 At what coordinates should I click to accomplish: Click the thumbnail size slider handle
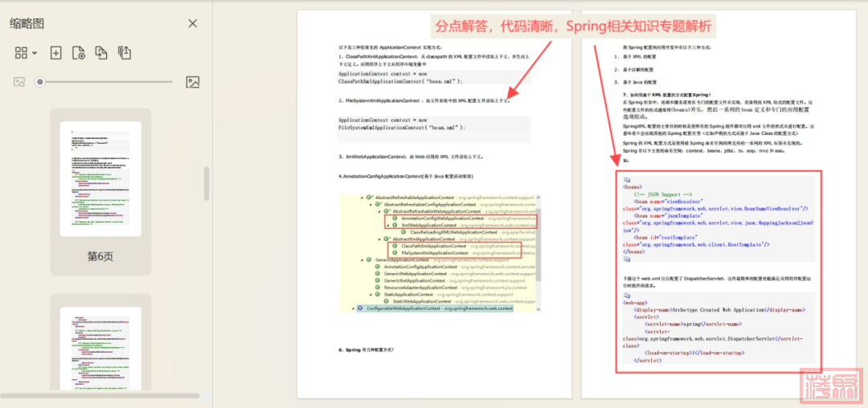39,82
